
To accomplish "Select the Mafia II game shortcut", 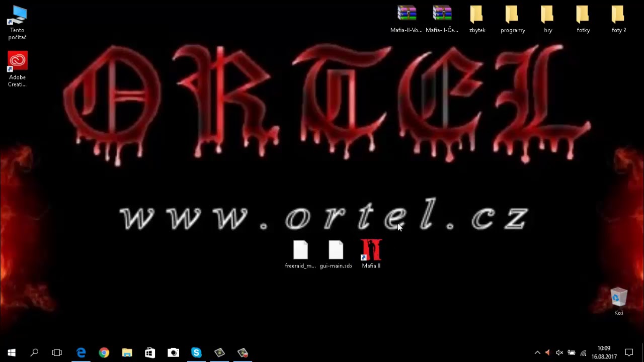I will coord(371,255).
